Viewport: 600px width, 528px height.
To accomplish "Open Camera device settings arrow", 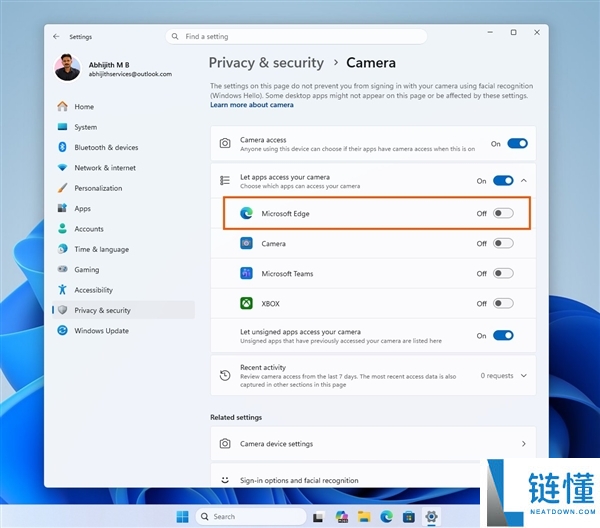I will 524,443.
